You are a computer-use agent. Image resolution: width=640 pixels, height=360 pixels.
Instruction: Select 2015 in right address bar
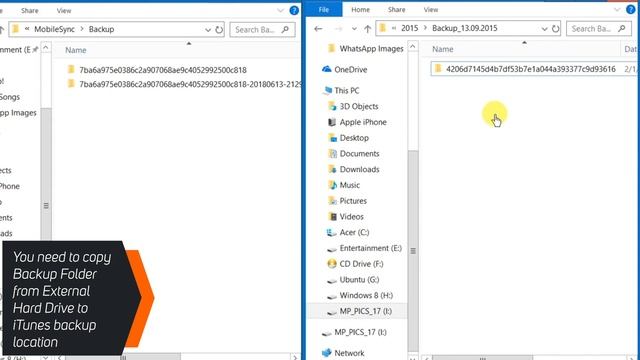[409, 28]
